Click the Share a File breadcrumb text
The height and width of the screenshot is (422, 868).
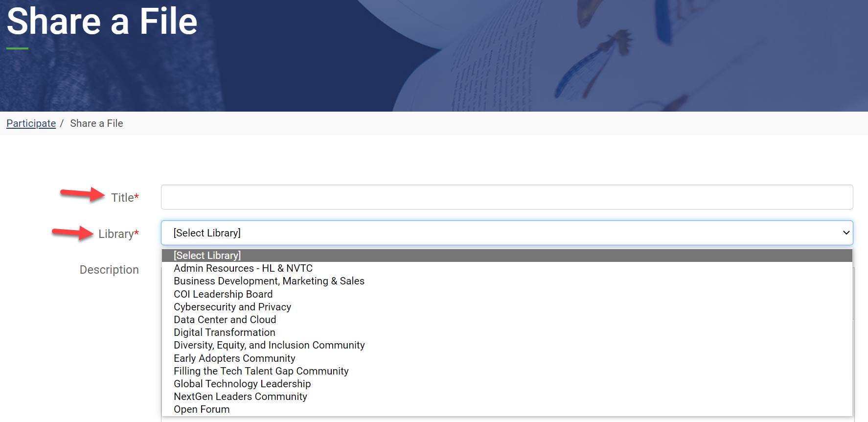96,123
